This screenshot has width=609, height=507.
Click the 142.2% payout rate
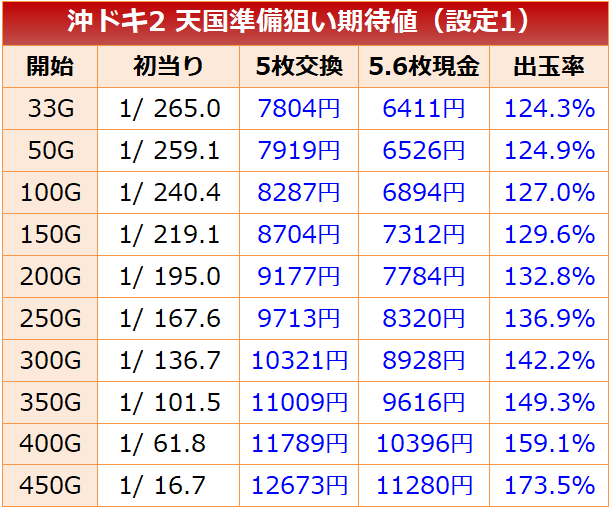(550, 360)
